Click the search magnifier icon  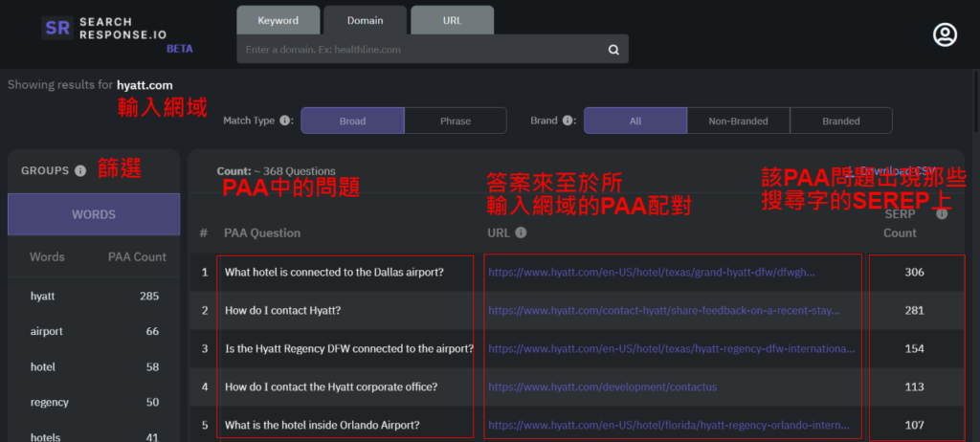[613, 50]
